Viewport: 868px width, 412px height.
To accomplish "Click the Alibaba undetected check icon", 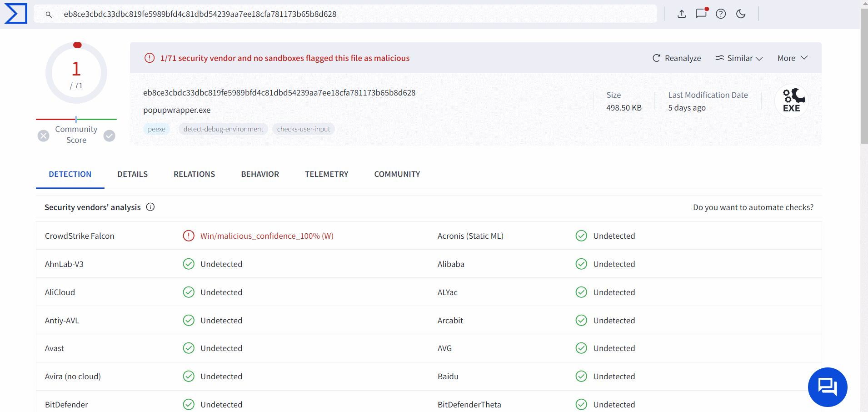I will click(581, 264).
